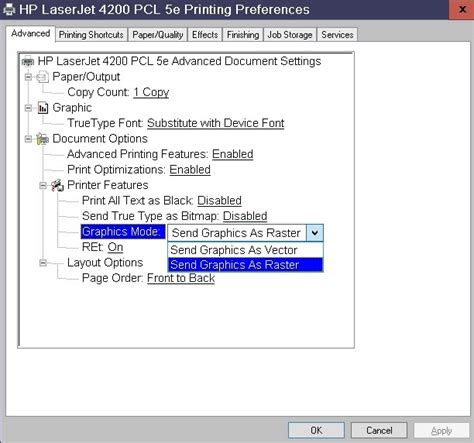
Task: Click the Document Options icon
Action: (x=42, y=139)
